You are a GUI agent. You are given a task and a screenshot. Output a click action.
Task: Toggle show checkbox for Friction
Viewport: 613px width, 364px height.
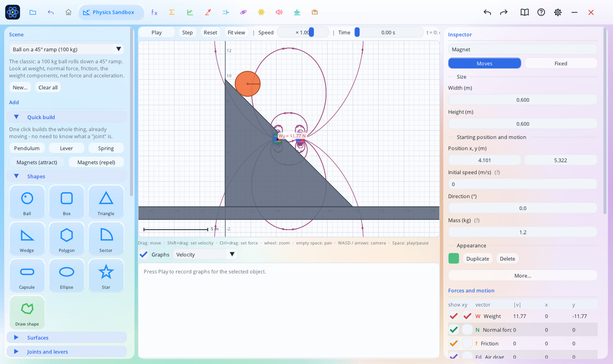(x=454, y=343)
